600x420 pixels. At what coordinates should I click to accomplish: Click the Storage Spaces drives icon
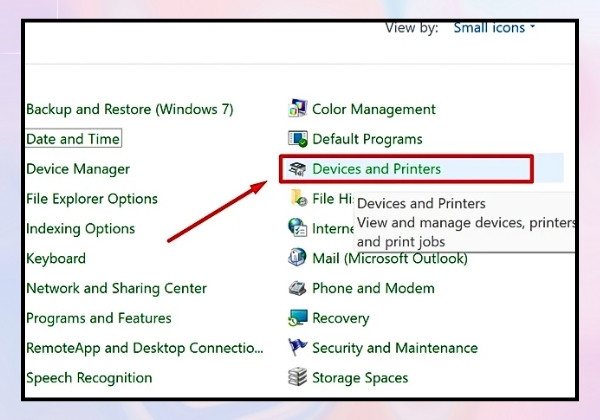click(297, 377)
